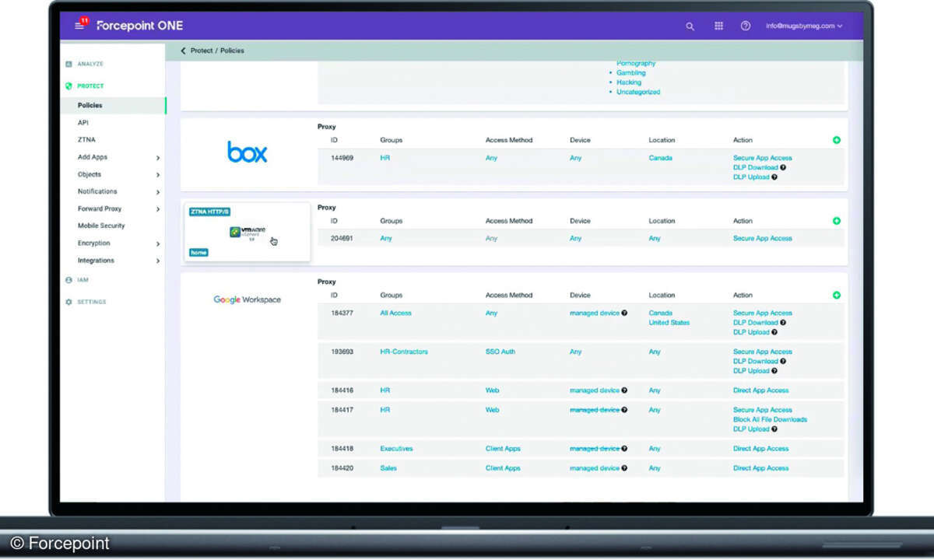
Task: Open the Sales group link
Action: tap(388, 468)
